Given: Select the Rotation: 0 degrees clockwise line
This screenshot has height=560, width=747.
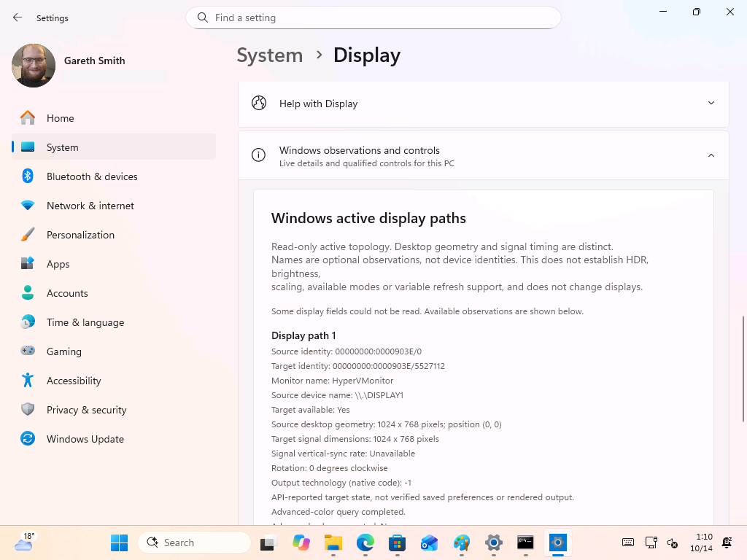Looking at the screenshot, I should click(329, 468).
